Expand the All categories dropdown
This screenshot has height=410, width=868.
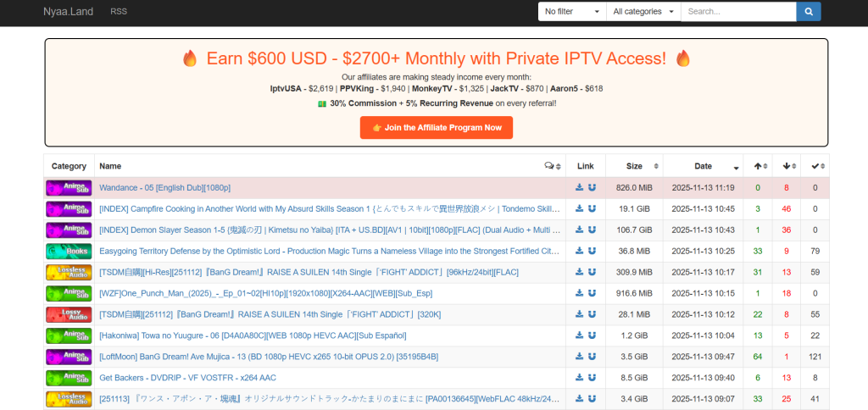point(643,12)
